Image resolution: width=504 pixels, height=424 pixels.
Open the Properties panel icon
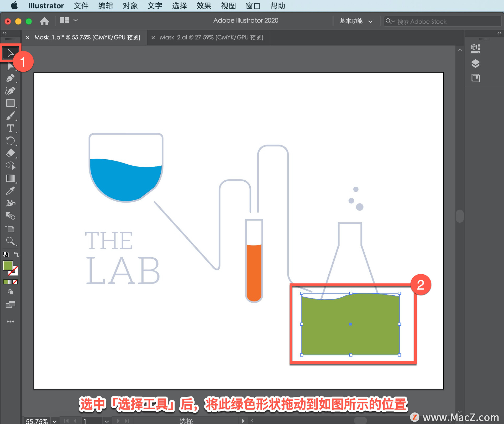[475, 49]
